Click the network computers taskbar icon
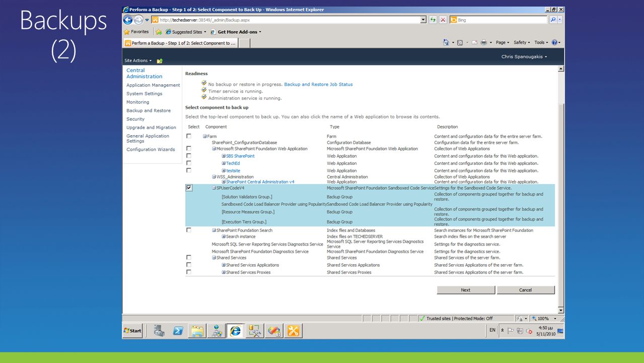 [217, 331]
